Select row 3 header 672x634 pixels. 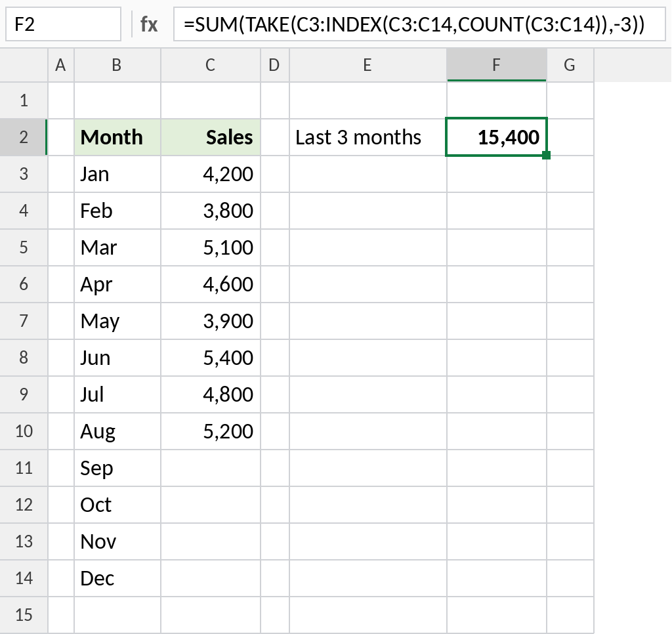click(24, 174)
